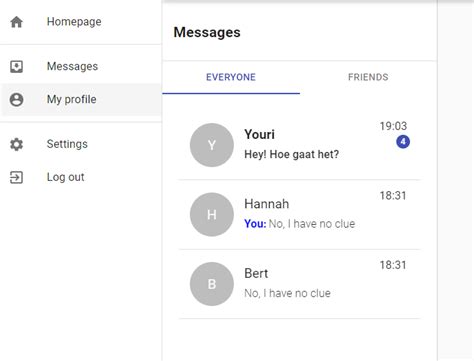Open Bert's conversation name
The image size is (474, 361).
pyautogui.click(x=256, y=273)
